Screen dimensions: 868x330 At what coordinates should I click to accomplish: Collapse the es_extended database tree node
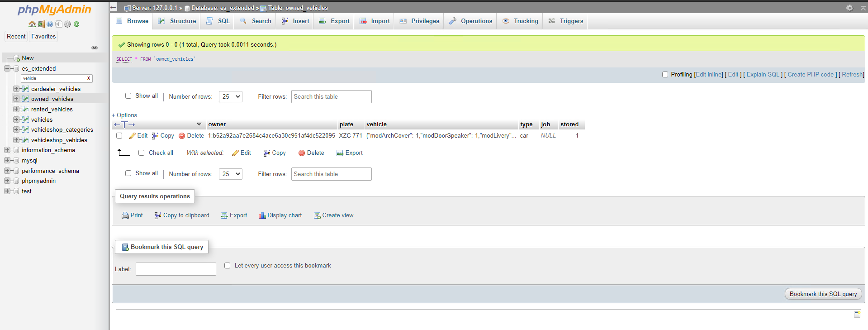[7, 69]
